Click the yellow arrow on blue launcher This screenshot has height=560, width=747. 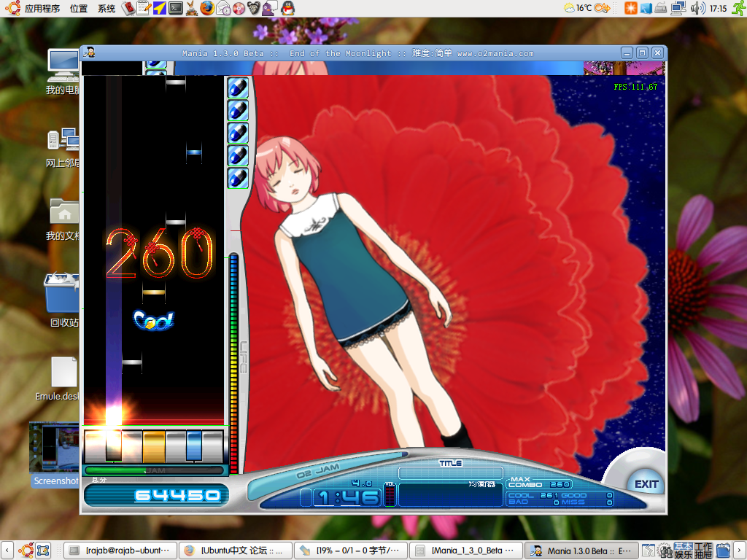point(160,8)
